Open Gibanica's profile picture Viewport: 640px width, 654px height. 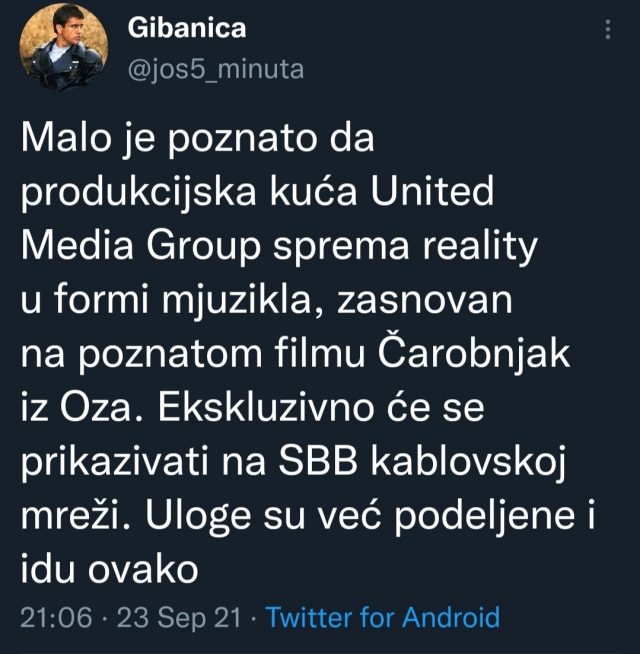pyautogui.click(x=63, y=47)
